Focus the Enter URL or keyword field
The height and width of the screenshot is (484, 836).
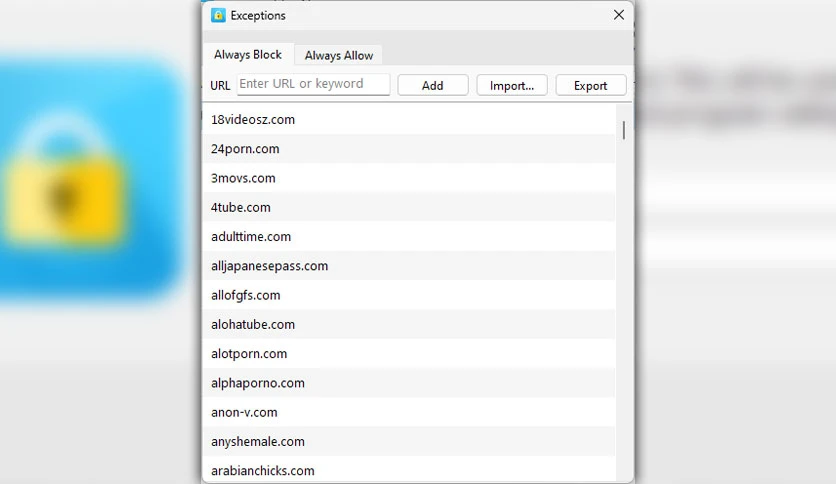[x=314, y=84]
